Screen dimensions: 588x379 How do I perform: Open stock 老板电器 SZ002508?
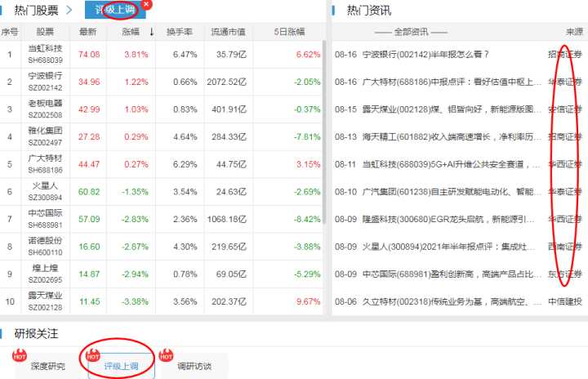tap(45, 109)
